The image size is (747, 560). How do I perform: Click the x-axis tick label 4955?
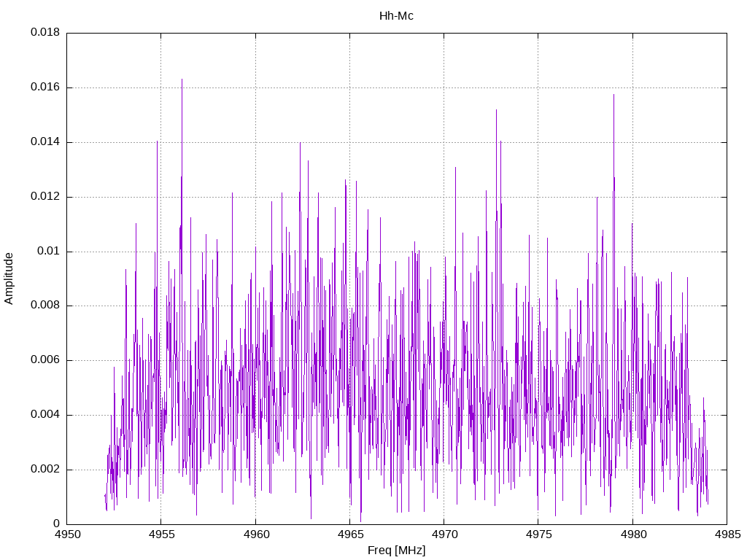[161, 534]
